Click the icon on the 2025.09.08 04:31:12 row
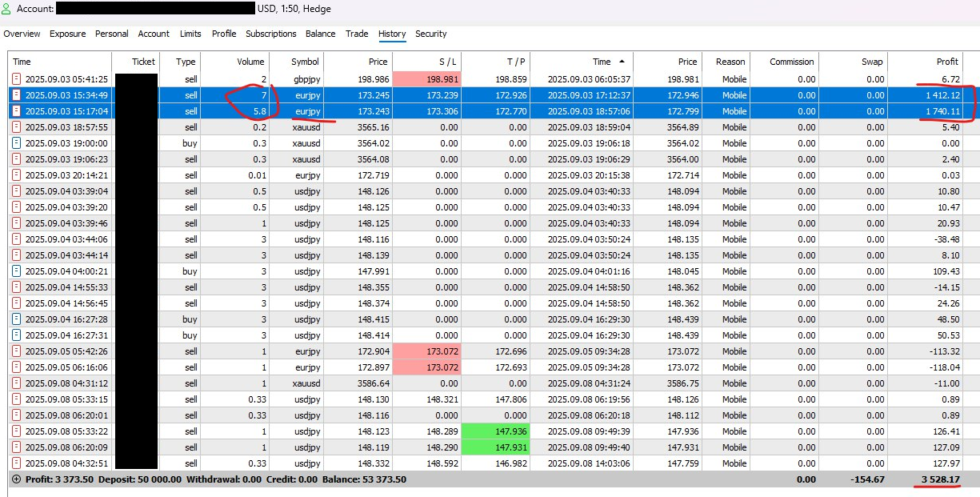980x497 pixels. tap(16, 383)
